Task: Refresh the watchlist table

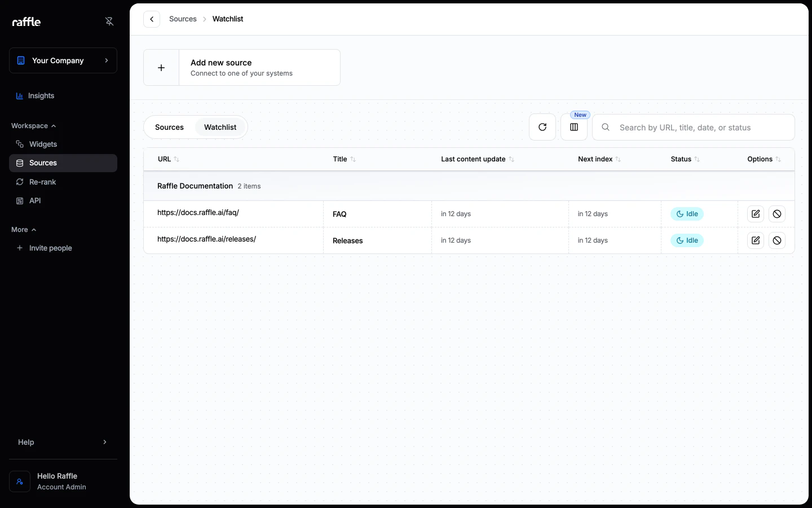Action: 542,127
